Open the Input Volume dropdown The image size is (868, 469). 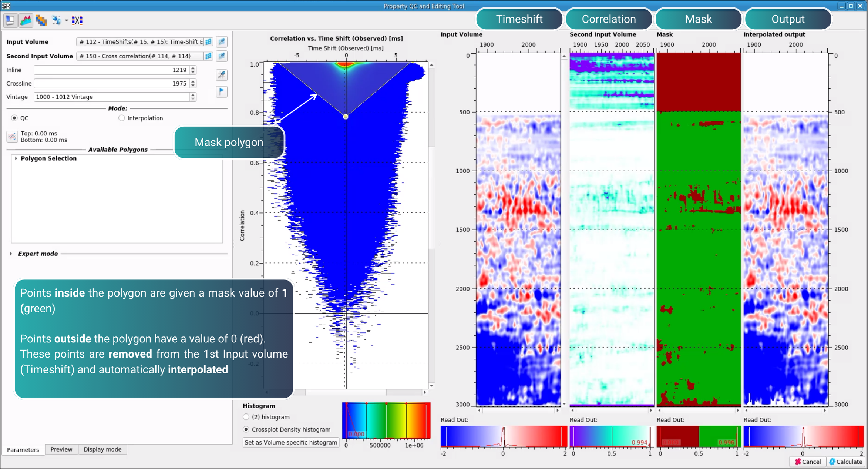tap(141, 42)
